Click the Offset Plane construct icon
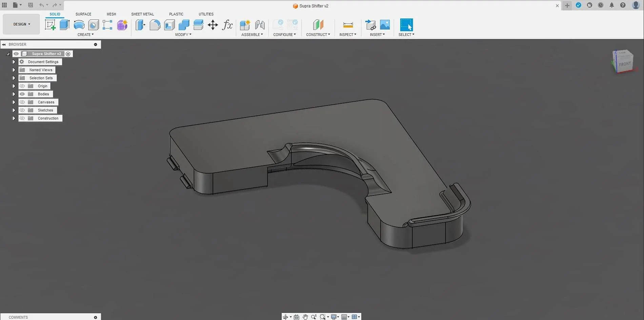 coord(318,25)
